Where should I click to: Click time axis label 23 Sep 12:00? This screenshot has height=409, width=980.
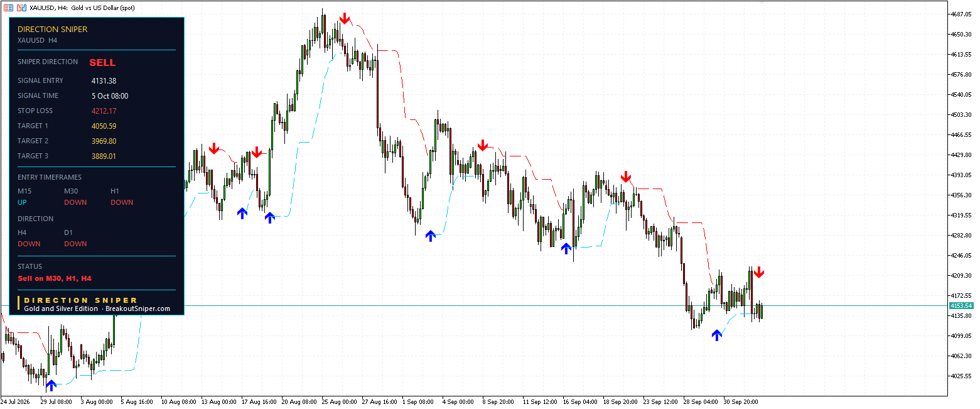[661, 401]
